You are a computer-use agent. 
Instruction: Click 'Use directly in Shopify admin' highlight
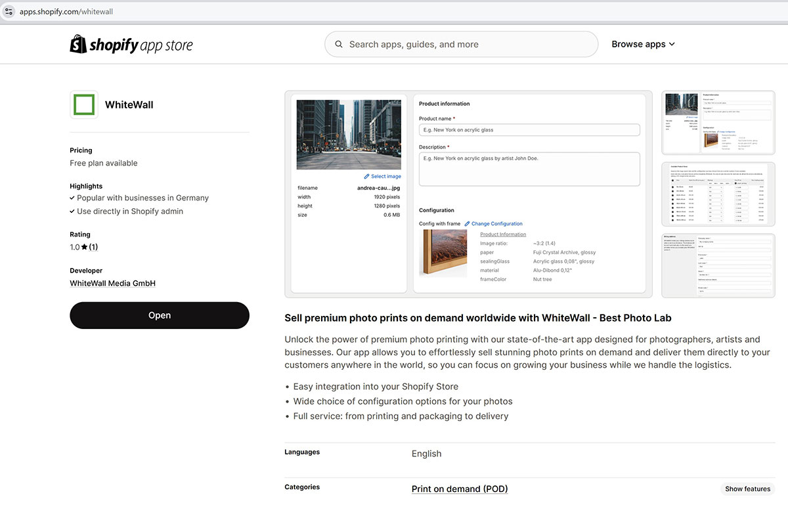tap(130, 211)
